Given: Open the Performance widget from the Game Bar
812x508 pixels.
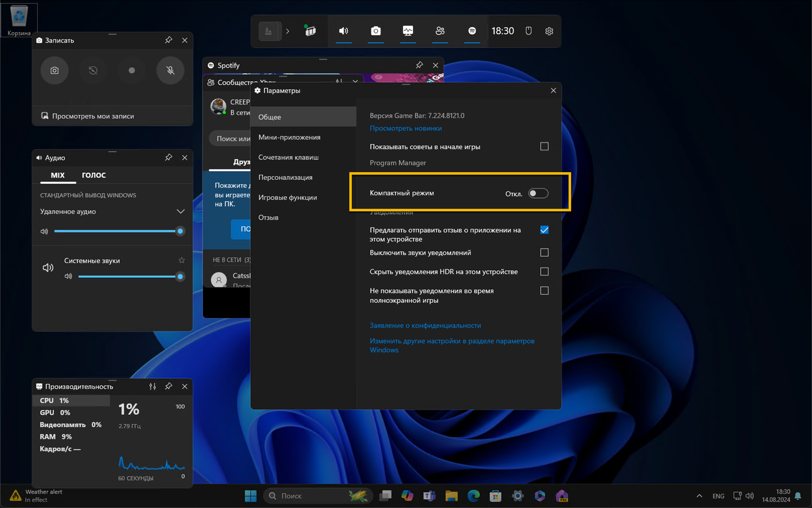Looking at the screenshot, I should (x=408, y=31).
